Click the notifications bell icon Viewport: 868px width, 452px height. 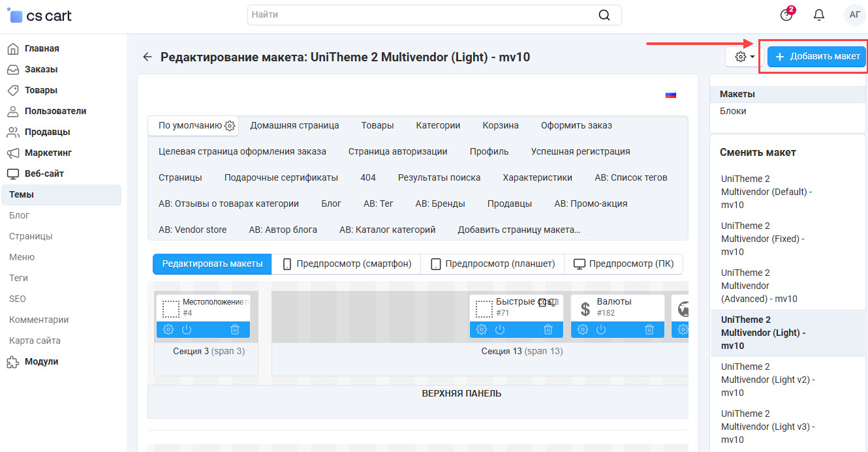(819, 15)
